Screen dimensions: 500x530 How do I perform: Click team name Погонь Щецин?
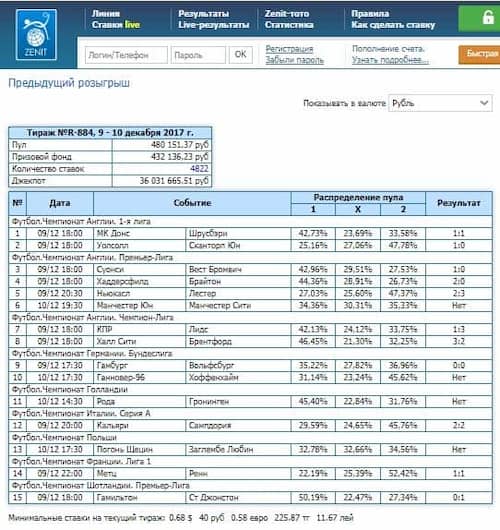[124, 450]
